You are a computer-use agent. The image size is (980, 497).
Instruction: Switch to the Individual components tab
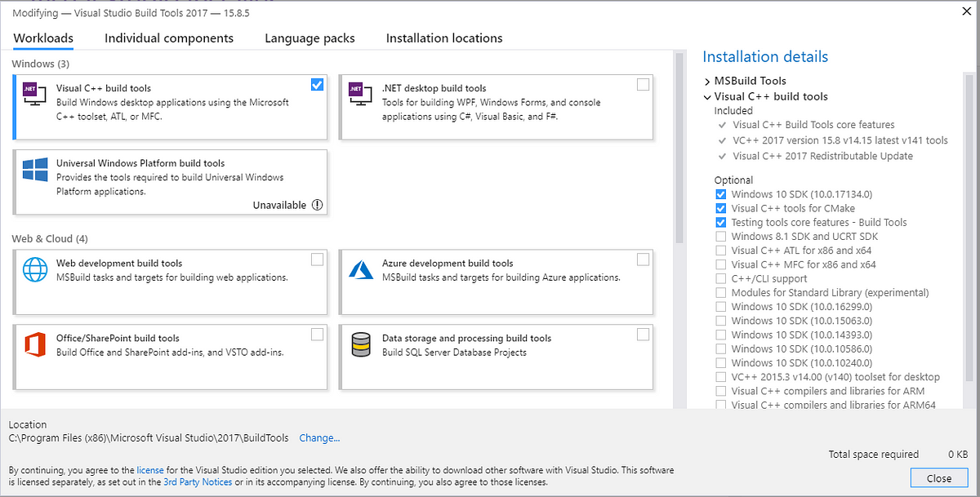(x=169, y=38)
